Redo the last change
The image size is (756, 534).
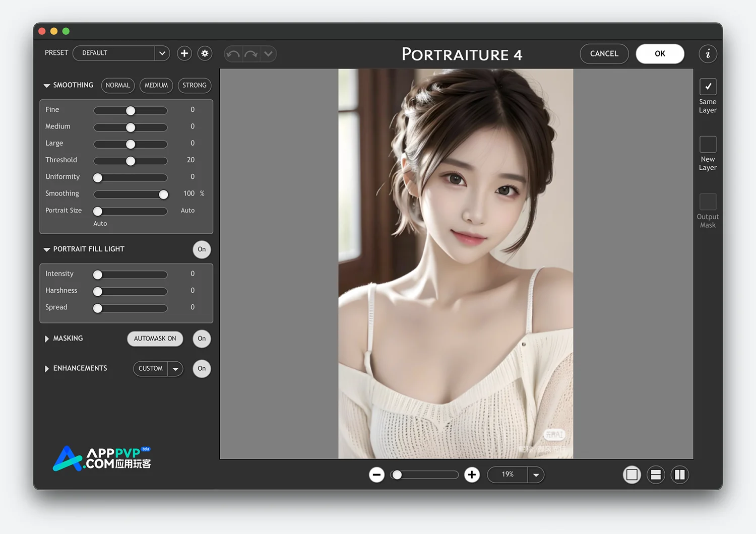[x=251, y=54]
